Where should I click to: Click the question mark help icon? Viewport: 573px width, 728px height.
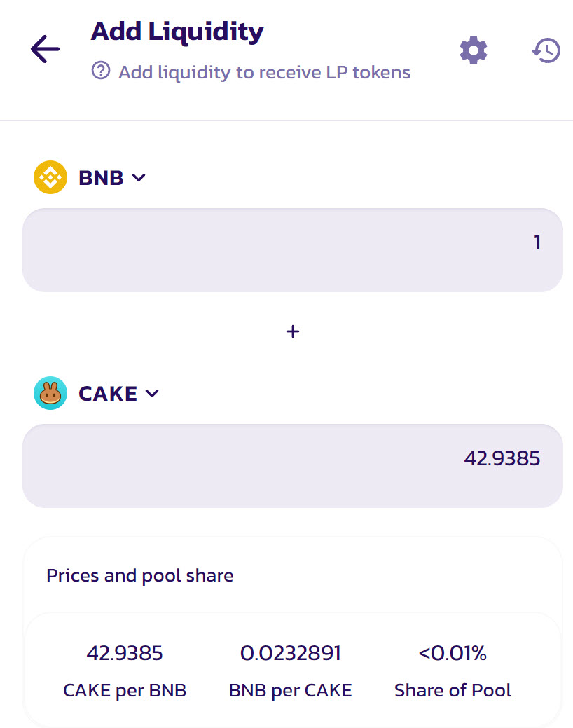(x=101, y=71)
